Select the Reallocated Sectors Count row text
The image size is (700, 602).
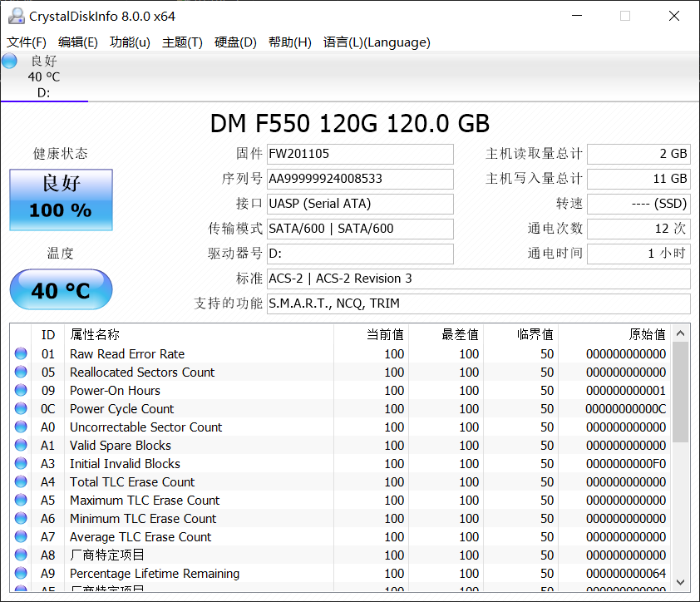142,373
